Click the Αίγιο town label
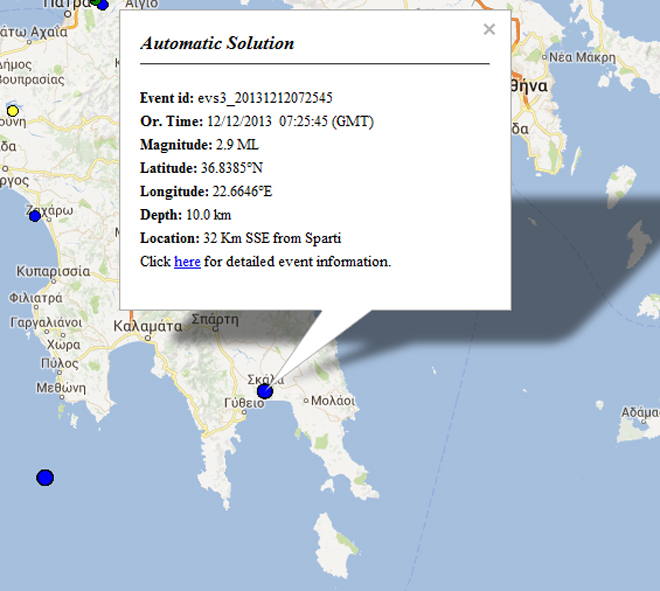 point(142,4)
